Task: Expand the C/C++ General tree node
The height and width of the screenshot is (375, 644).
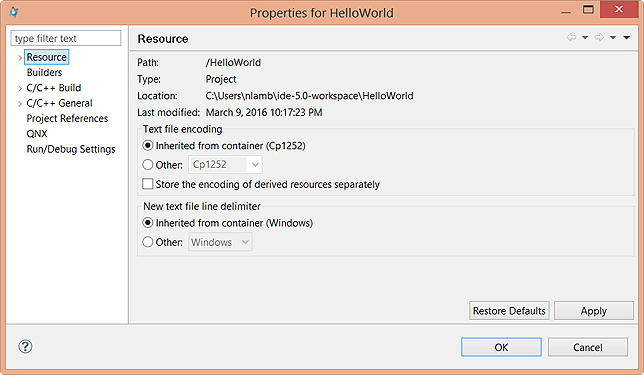Action: click(x=20, y=104)
